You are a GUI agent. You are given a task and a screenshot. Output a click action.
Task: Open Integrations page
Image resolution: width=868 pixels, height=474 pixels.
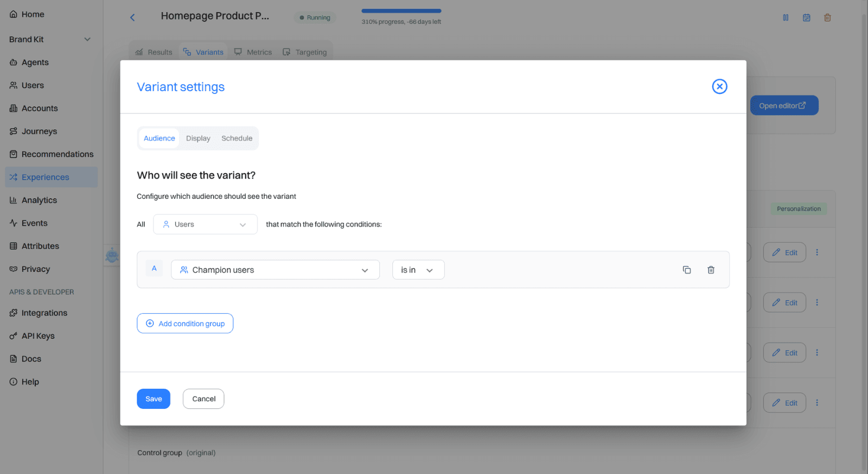[x=39, y=313]
